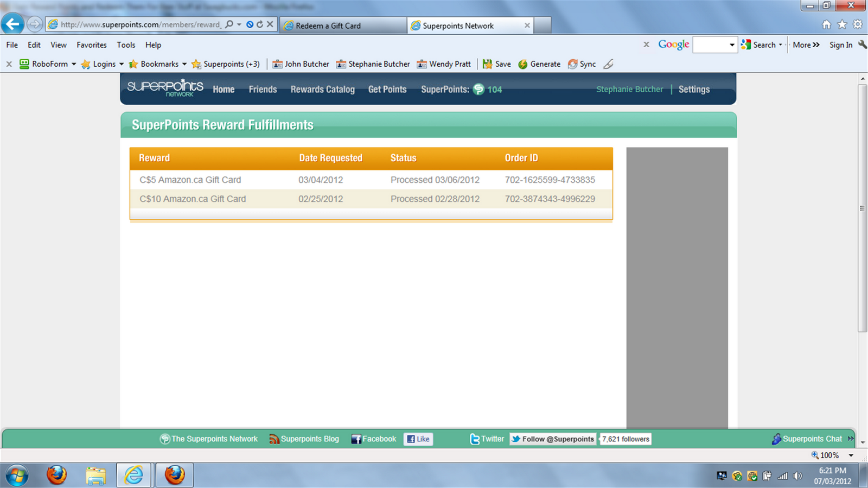The image size is (868, 488).
Task: Open John Butcher identity in RoboForm
Action: [x=301, y=64]
